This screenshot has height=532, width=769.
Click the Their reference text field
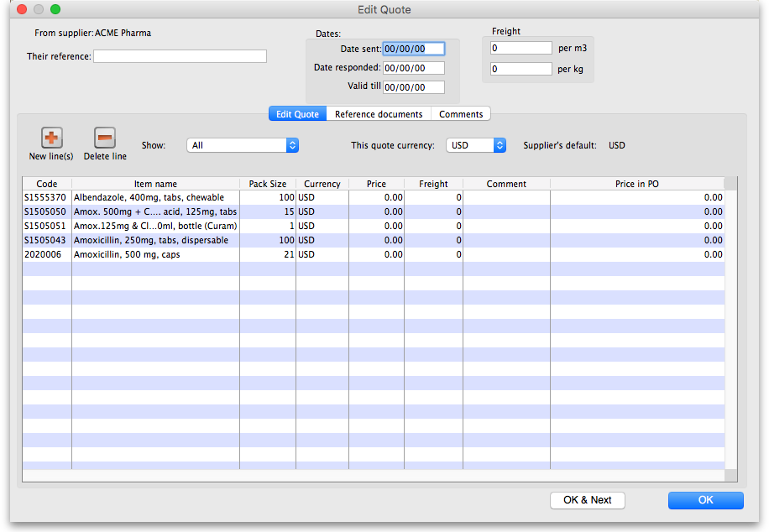tap(180, 56)
